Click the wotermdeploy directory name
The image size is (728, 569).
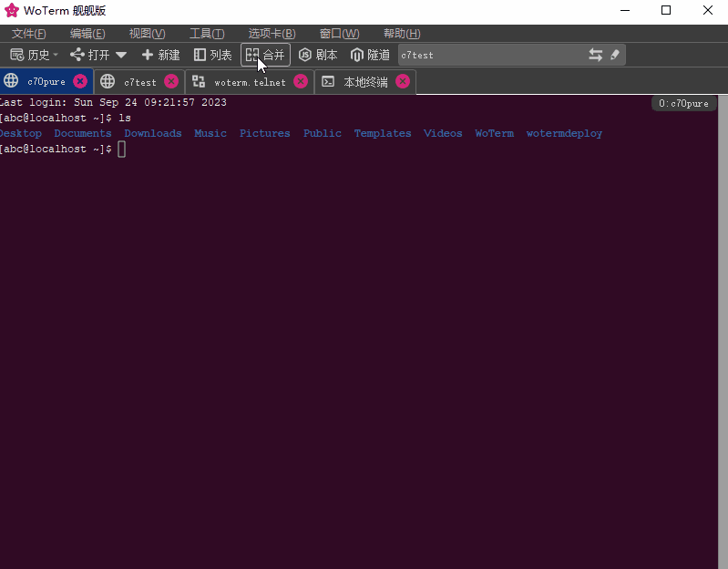[x=564, y=133]
